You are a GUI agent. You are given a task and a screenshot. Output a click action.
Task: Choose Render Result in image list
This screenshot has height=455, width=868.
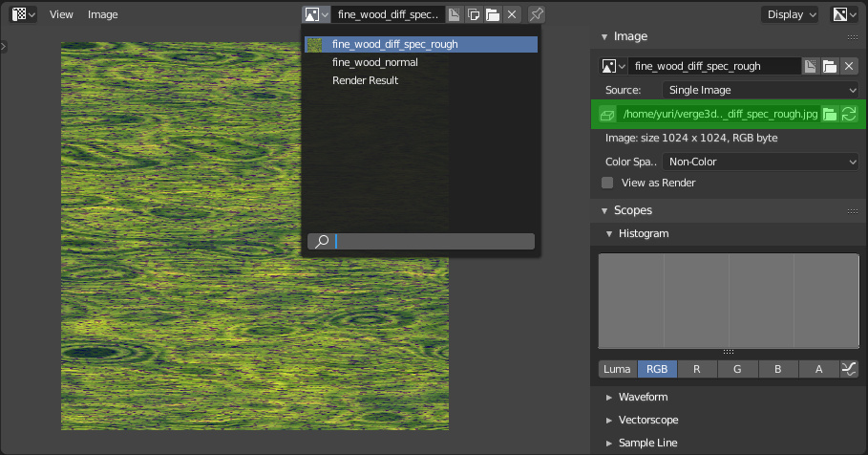point(365,80)
